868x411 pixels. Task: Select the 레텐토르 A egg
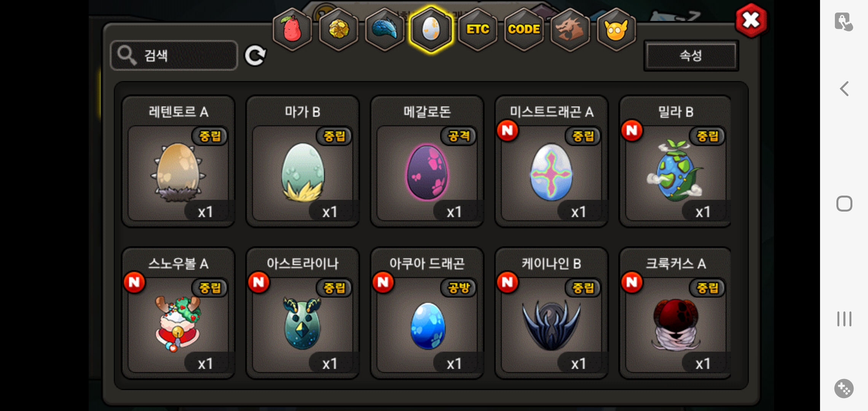click(178, 161)
